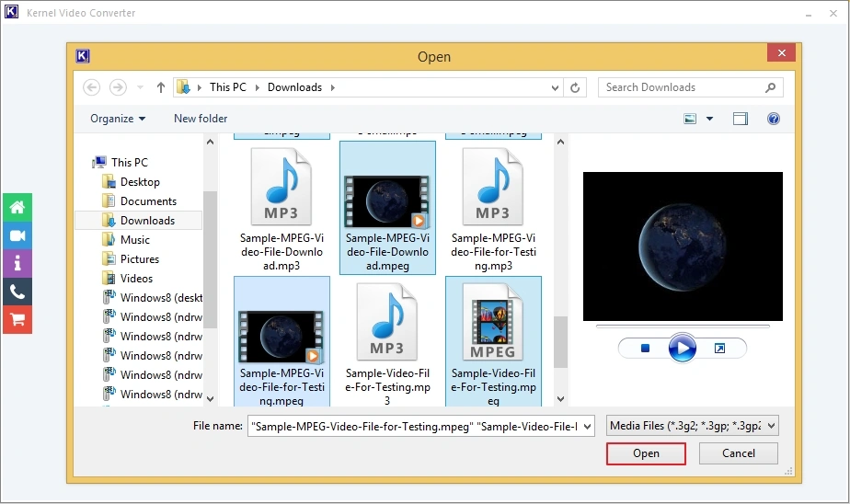The height and width of the screenshot is (504, 850).
Task: Stop the preview playback
Action: (645, 348)
